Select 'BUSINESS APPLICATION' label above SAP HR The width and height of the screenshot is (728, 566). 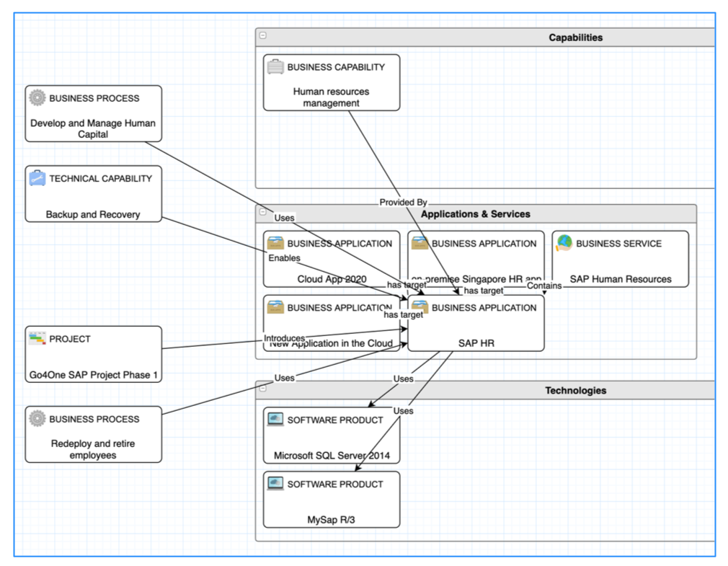484,308
